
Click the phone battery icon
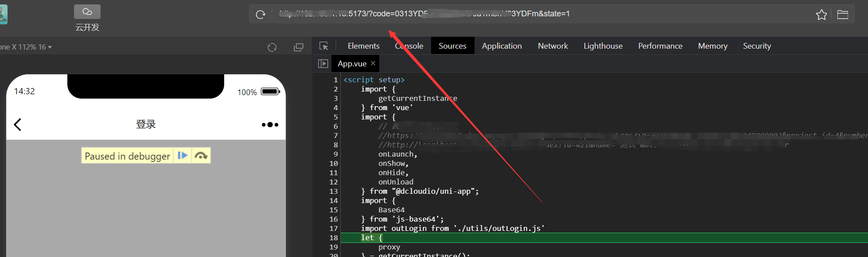coord(270,92)
